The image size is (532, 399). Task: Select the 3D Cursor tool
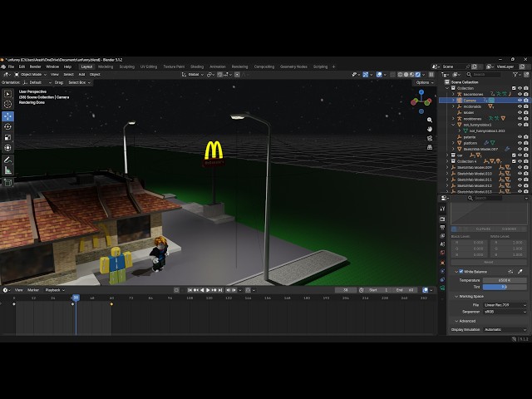(7, 105)
